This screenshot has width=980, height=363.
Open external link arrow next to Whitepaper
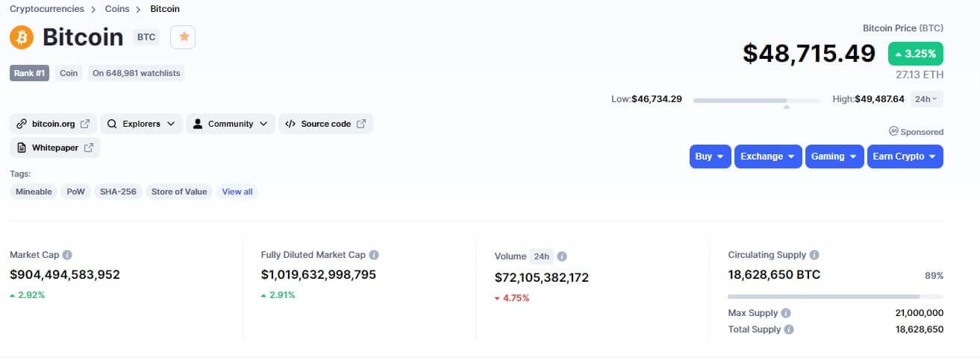[x=89, y=148]
